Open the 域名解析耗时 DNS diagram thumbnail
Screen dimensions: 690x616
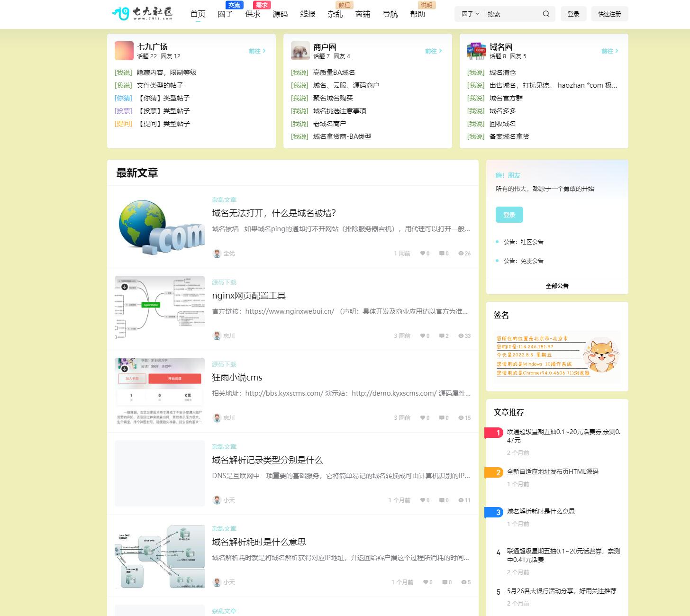point(160,555)
